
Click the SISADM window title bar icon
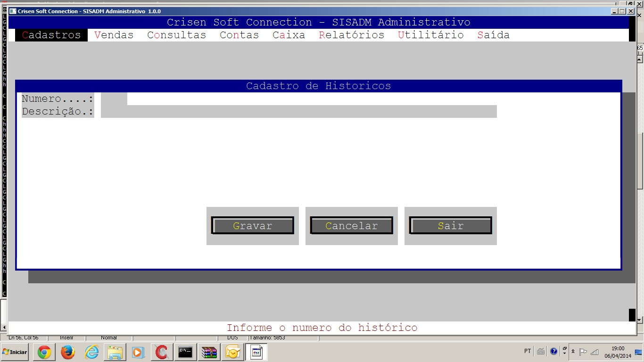click(x=13, y=11)
